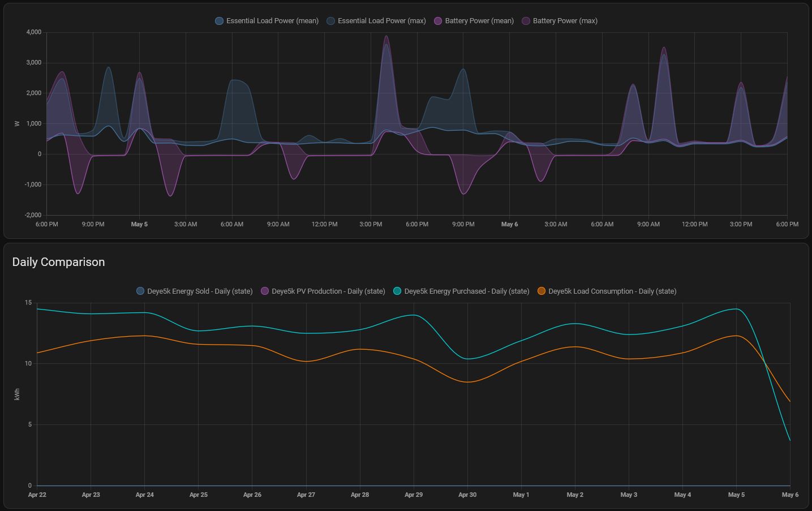812x511 pixels.
Task: Hide the Essential Load Power (max) series
Action: click(x=330, y=21)
